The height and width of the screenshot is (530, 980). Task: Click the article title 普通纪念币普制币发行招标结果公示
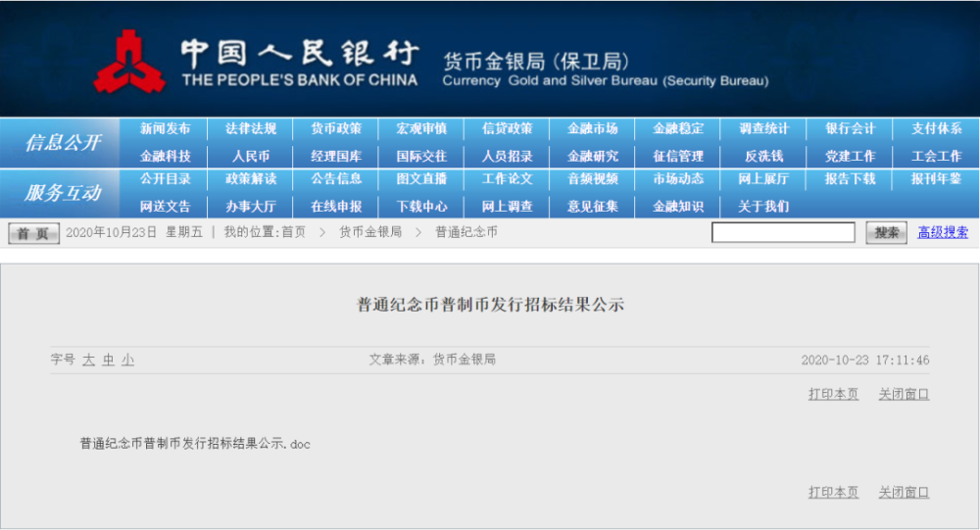point(490,305)
